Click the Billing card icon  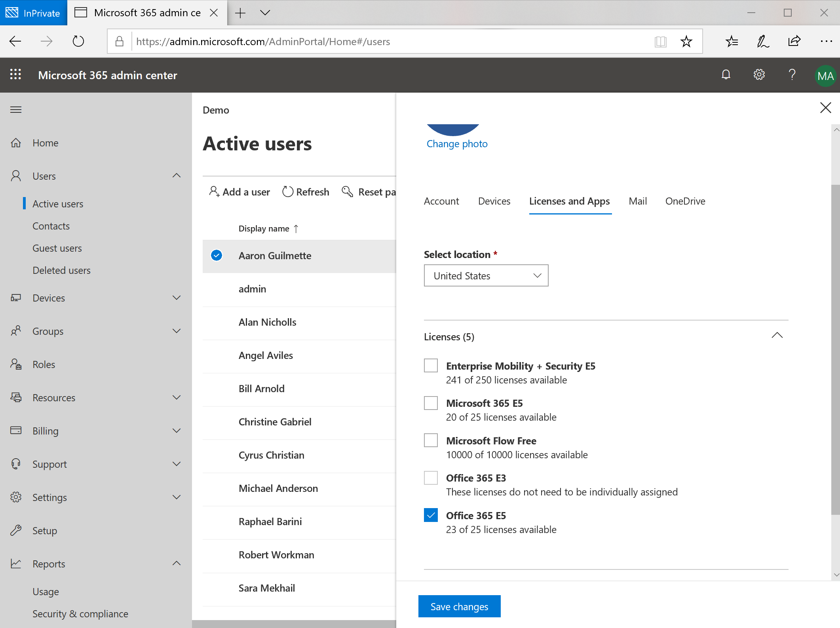16,431
